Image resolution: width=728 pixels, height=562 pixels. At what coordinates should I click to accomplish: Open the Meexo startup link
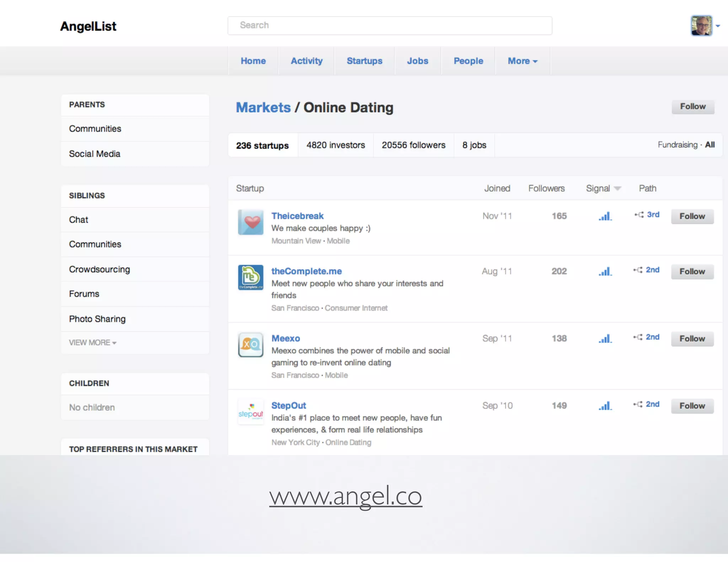pos(286,339)
